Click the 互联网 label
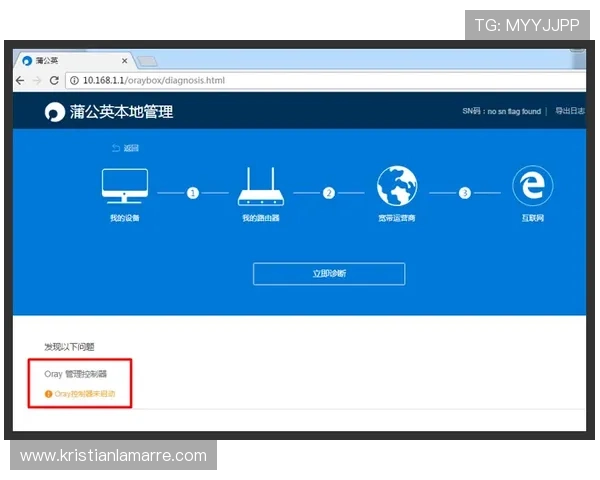Image resolution: width=600 pixels, height=480 pixels. [533, 218]
